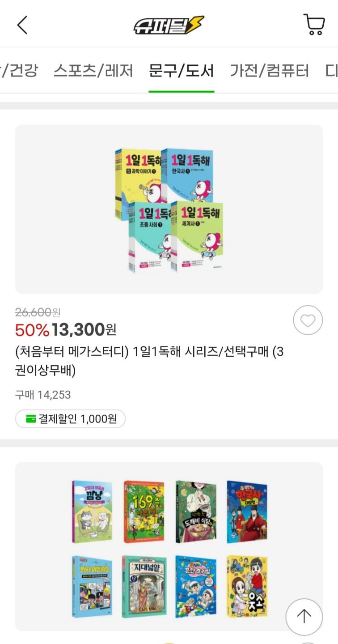Open 1일1독해 book set product image
Screen dimensions: 338x644
(169, 209)
